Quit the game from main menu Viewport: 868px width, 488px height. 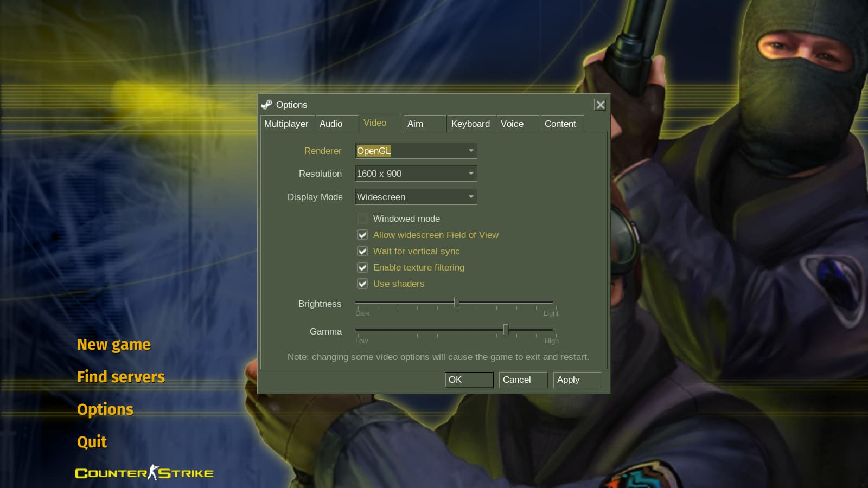point(92,442)
